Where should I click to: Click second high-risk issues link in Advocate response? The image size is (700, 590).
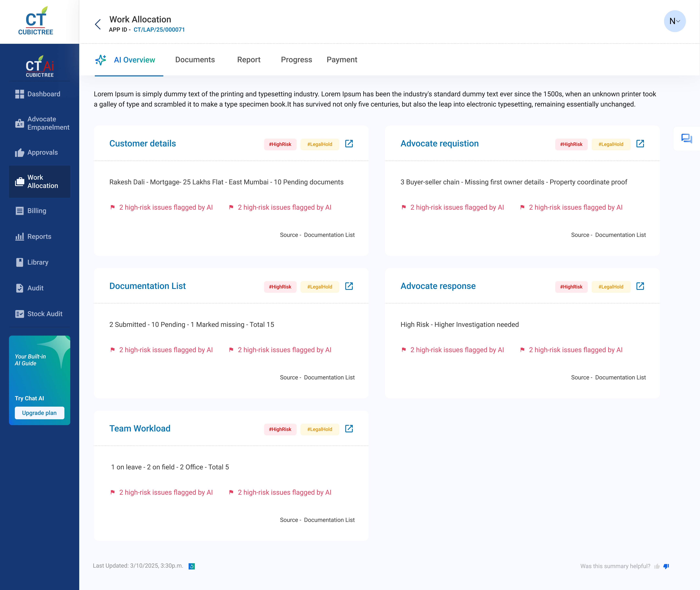pos(576,350)
